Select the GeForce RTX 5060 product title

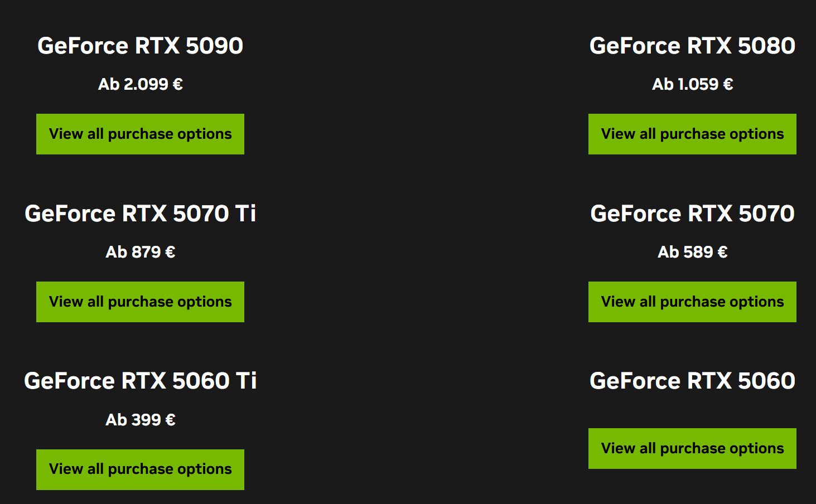pyautogui.click(x=692, y=381)
